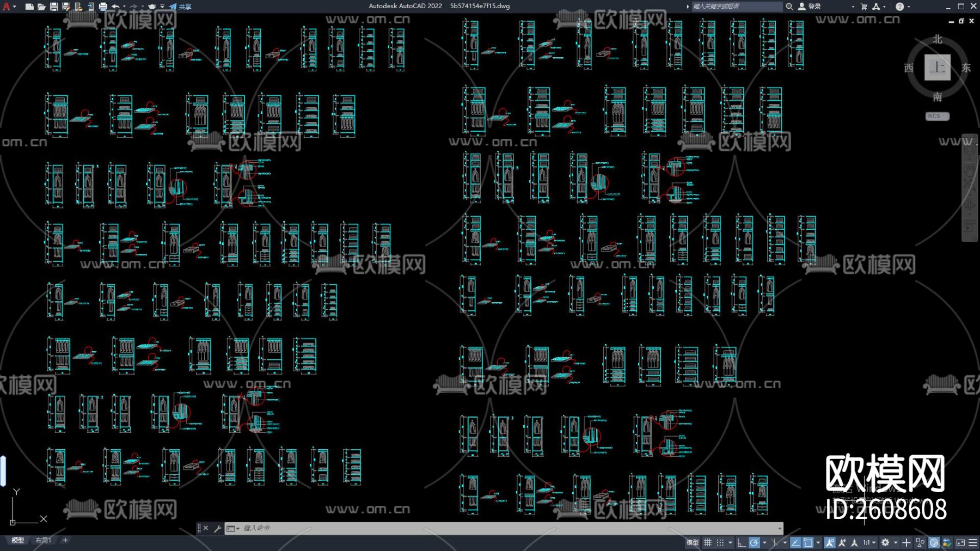Toggle object snap tracking

click(x=795, y=542)
